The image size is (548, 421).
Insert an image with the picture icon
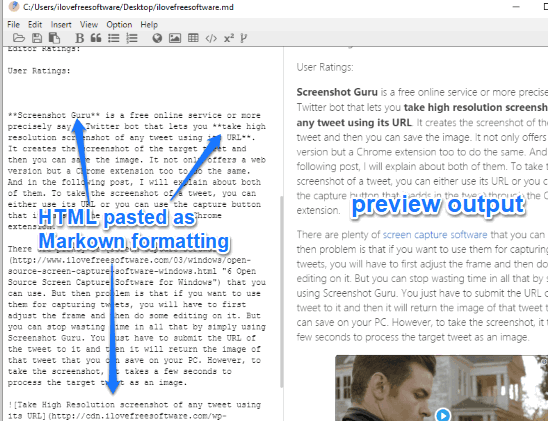[175, 38]
